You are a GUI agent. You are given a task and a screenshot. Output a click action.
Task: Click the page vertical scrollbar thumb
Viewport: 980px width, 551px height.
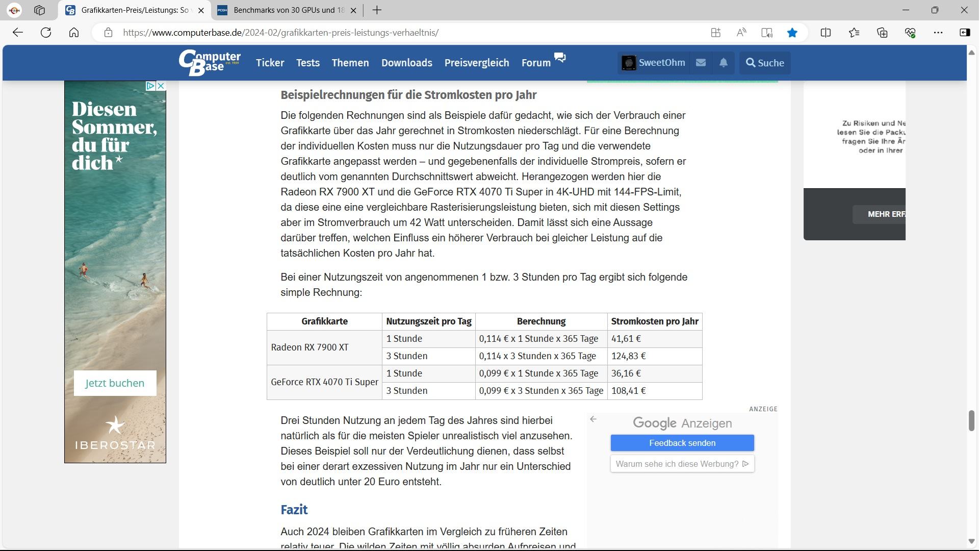(971, 420)
